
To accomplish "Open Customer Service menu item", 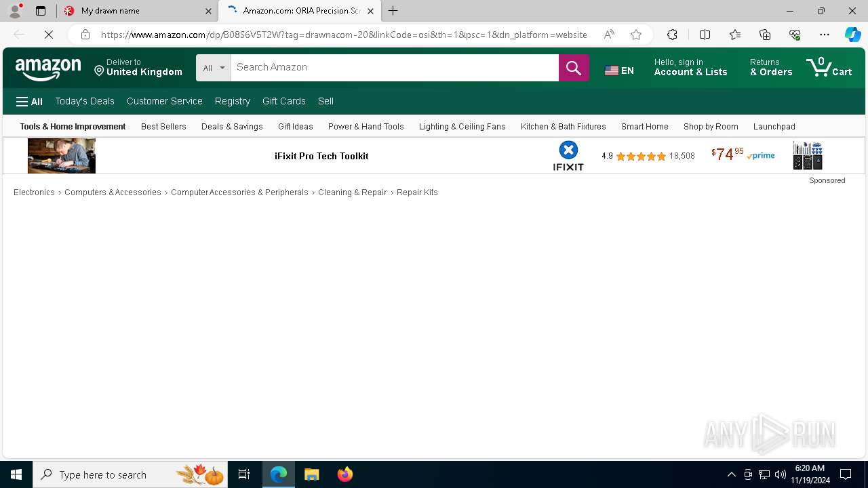I will (x=165, y=102).
